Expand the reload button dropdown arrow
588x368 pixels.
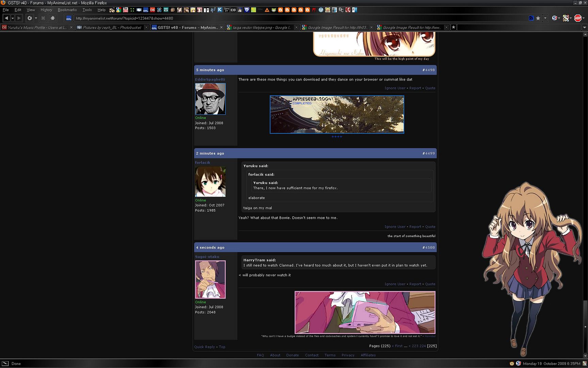[x=36, y=18]
